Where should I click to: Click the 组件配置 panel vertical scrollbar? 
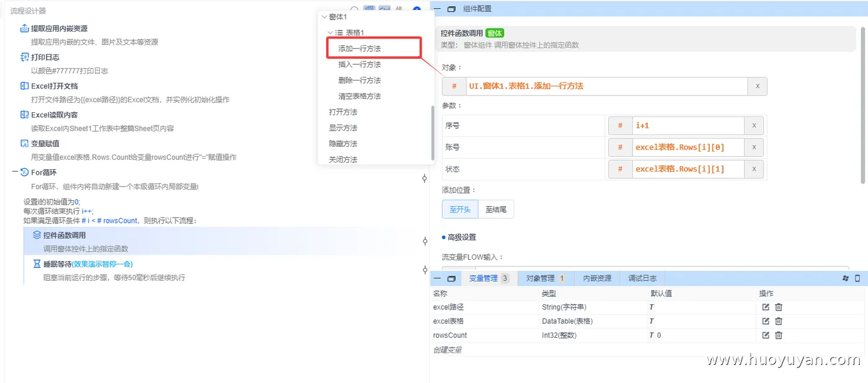point(862,105)
